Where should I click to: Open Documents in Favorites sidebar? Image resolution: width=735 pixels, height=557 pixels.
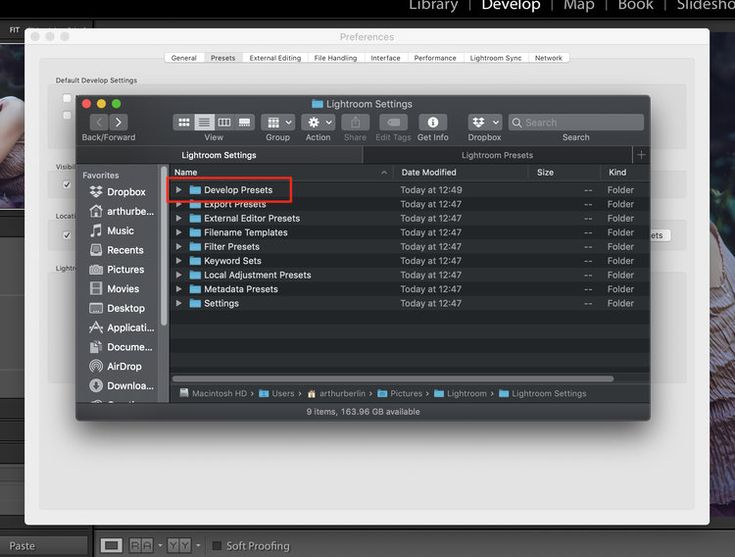coord(120,347)
